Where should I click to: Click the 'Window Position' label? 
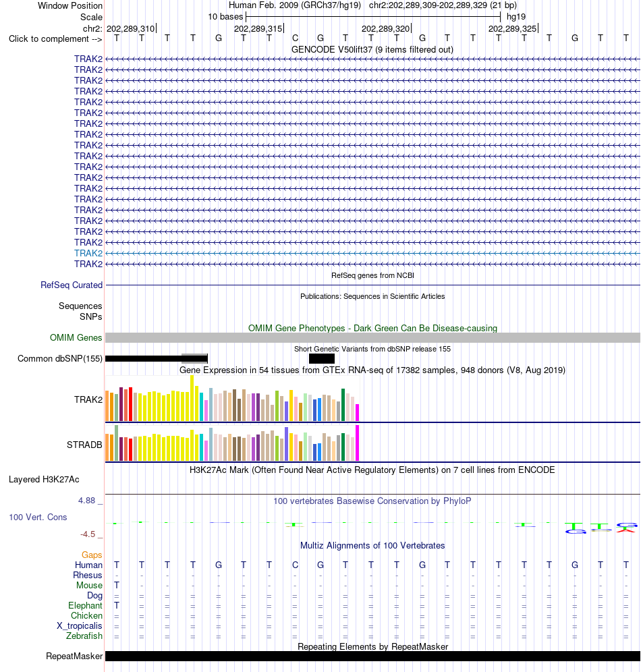click(x=70, y=5)
